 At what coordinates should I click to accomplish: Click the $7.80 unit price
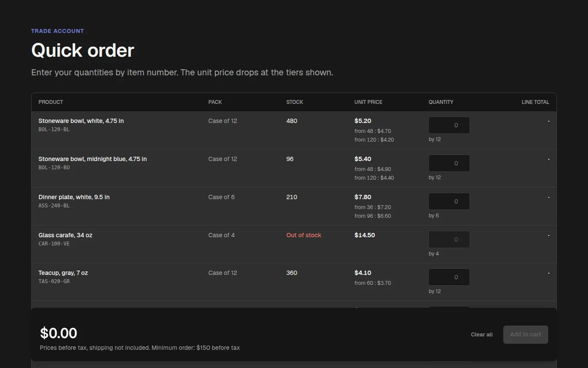[x=363, y=197]
